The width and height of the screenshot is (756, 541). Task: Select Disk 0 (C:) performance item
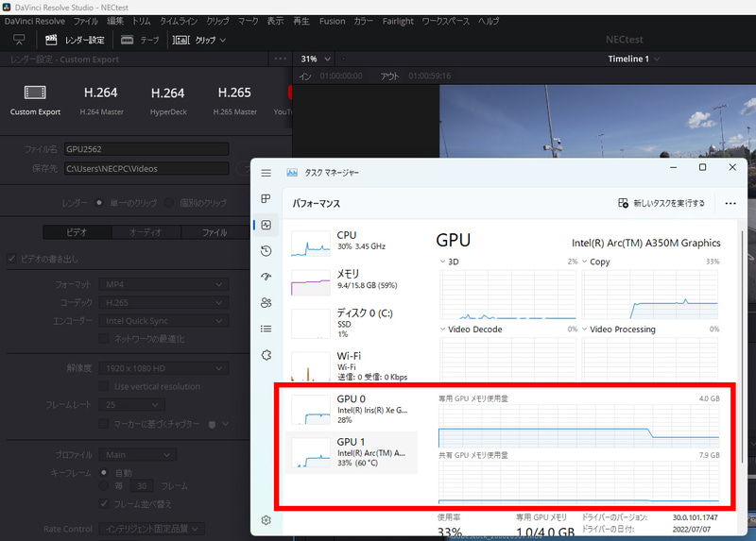351,323
